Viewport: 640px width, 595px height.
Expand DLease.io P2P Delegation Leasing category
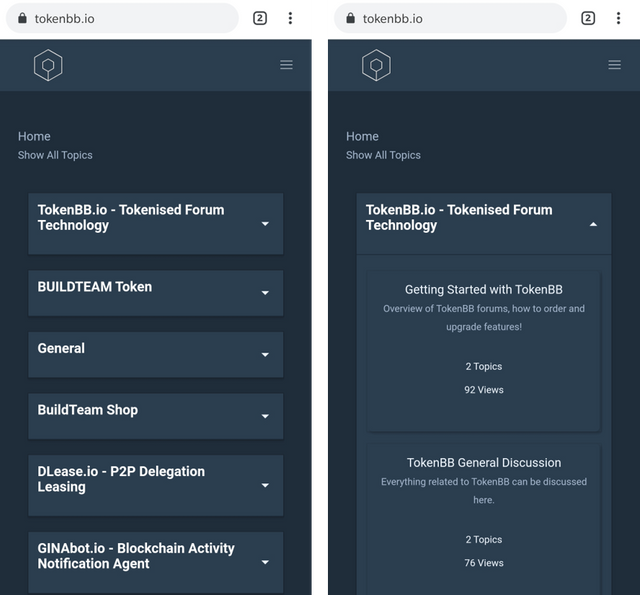[x=156, y=486]
